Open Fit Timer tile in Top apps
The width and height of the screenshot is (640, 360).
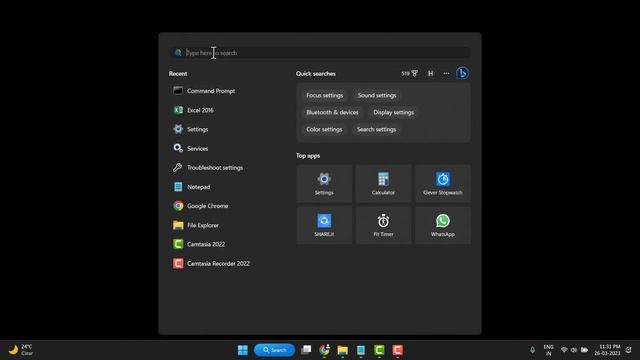click(x=383, y=225)
